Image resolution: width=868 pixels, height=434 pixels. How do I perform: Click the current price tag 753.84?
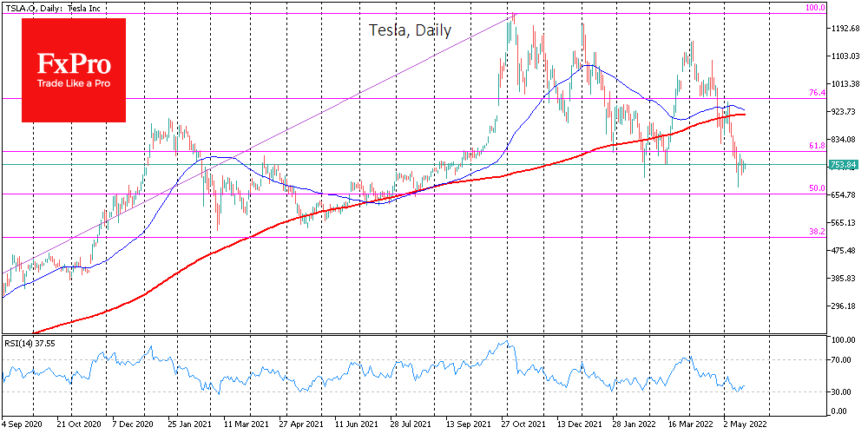(x=844, y=164)
